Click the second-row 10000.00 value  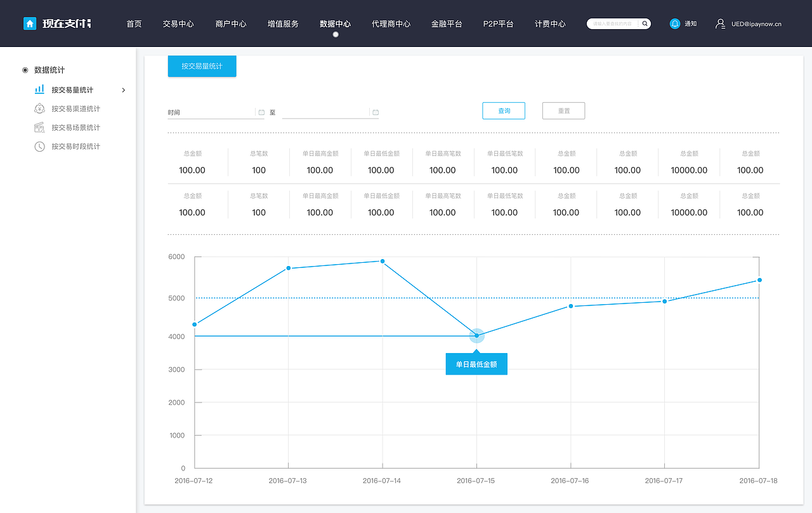click(x=689, y=213)
